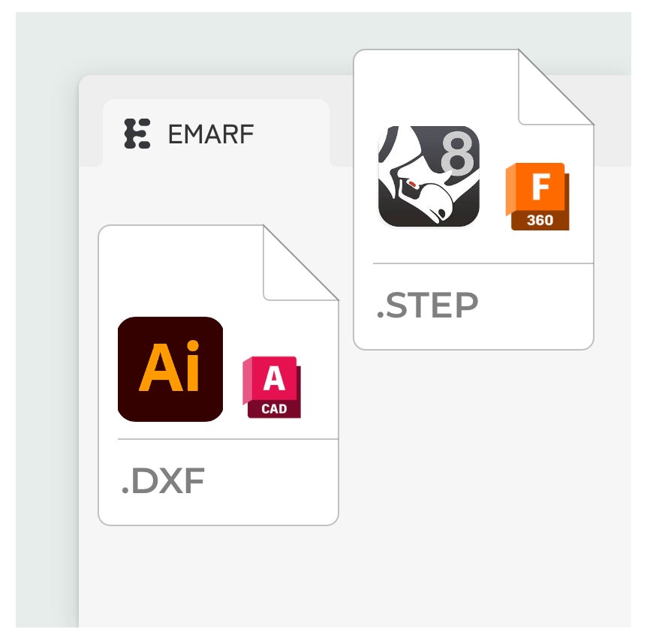
Task: Click the Adobe Illustrator Ai icon
Action: coord(170,369)
